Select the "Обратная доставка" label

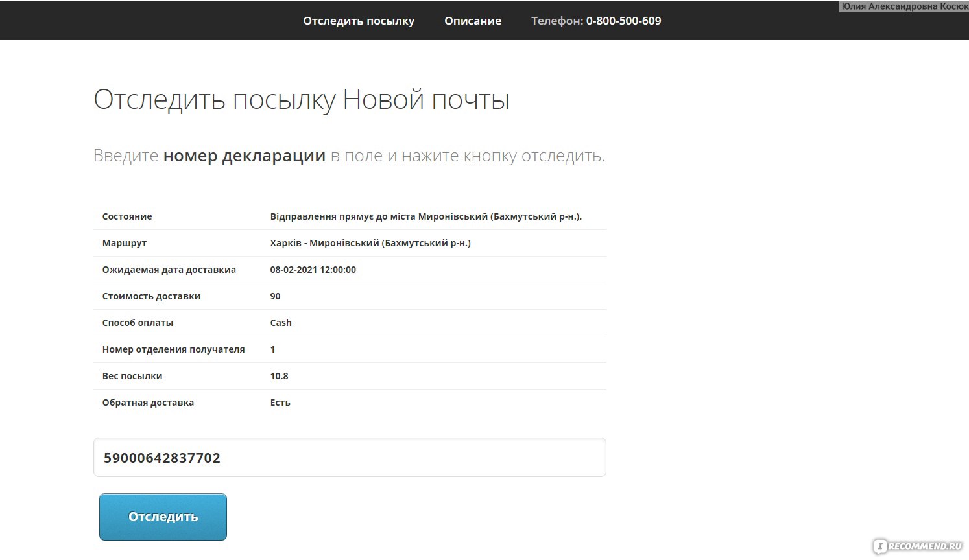click(148, 402)
